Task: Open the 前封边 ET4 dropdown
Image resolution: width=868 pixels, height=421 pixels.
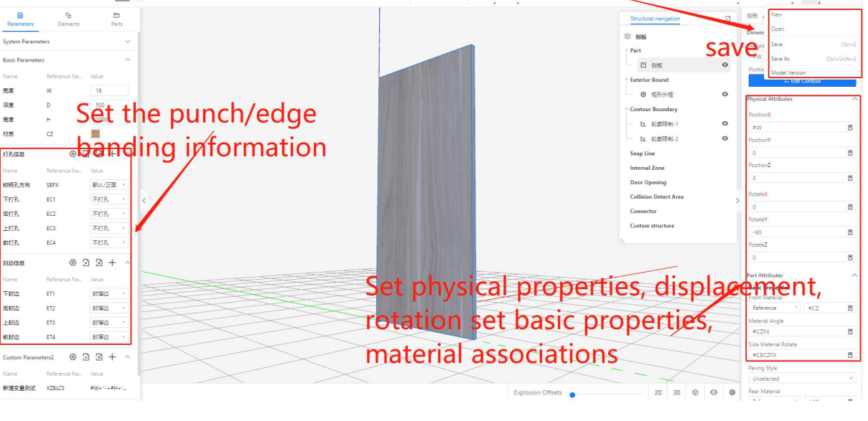Action: (x=109, y=337)
